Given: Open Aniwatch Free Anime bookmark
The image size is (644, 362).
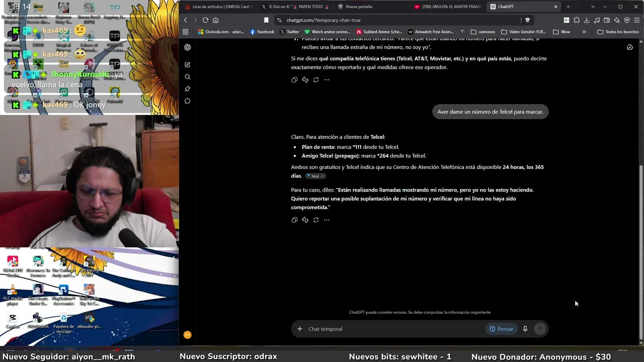Looking at the screenshot, I should pos(431,32).
